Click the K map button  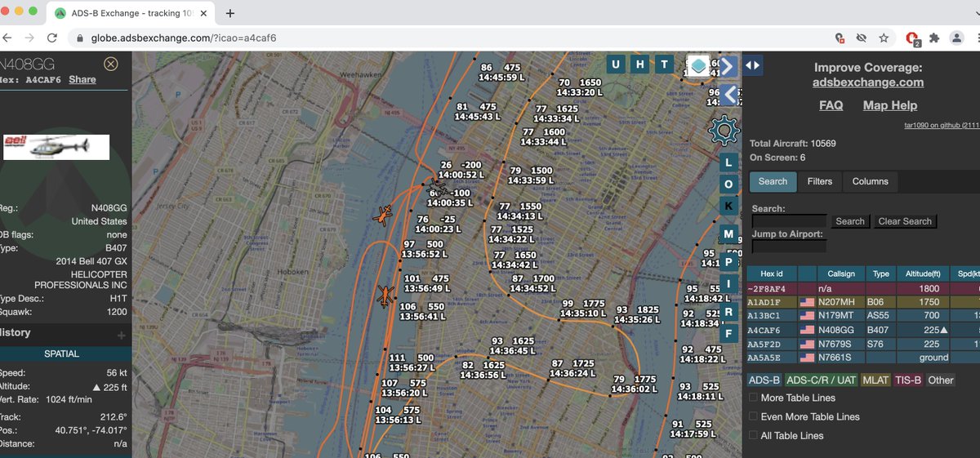click(x=728, y=206)
